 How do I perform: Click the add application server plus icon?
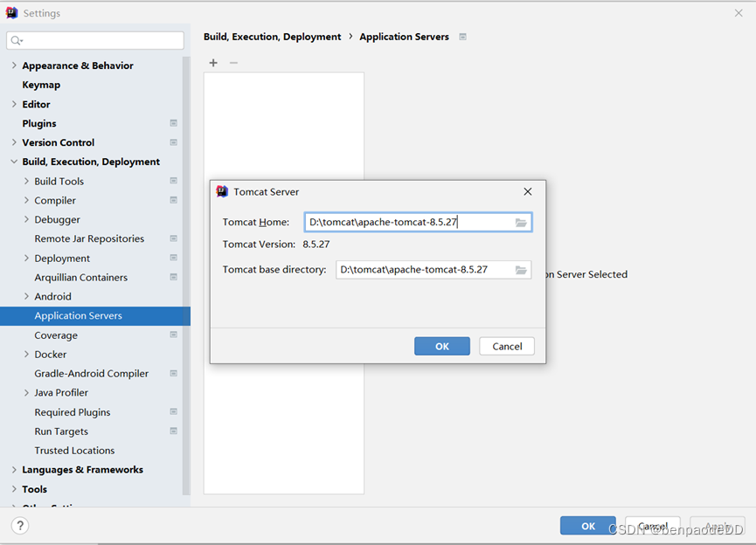(x=213, y=63)
